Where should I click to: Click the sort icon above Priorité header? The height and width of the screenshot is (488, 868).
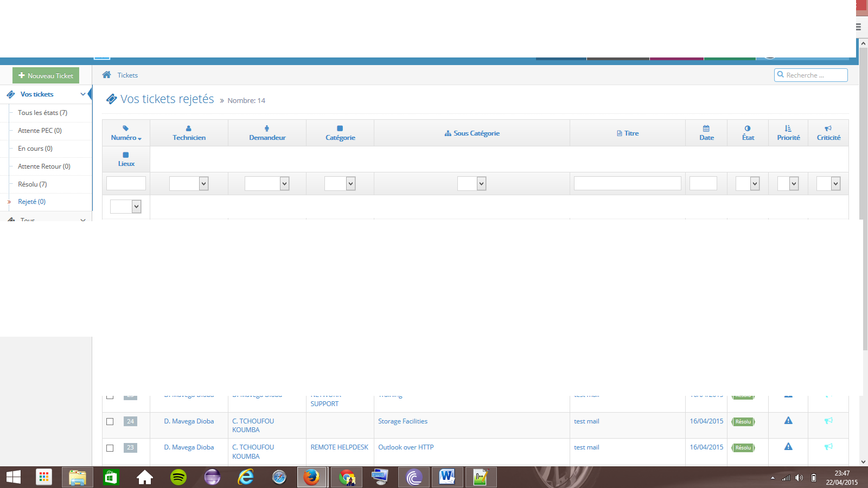788,129
